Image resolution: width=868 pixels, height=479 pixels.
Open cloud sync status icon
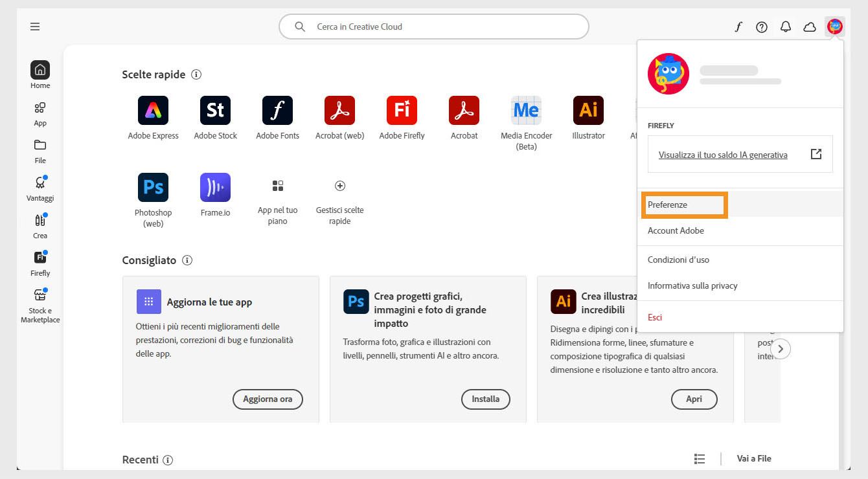tap(810, 27)
